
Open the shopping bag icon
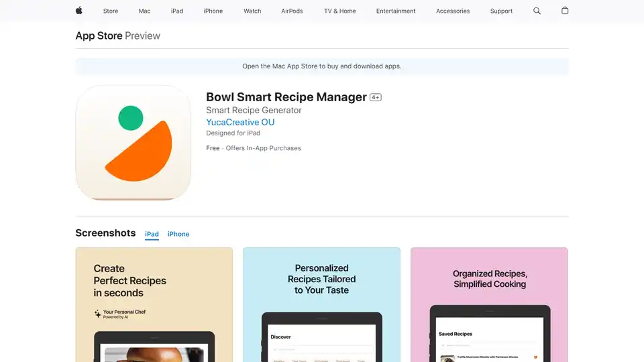[565, 11]
